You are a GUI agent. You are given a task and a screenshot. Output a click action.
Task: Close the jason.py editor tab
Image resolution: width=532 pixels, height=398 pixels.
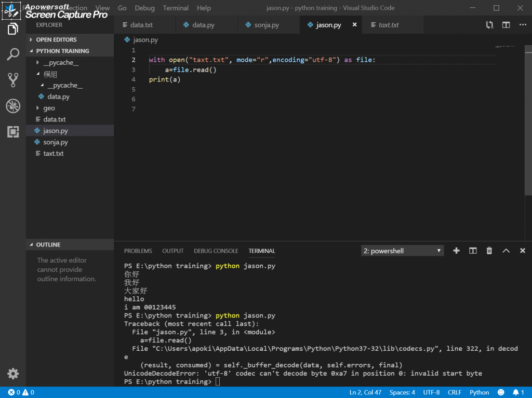click(x=354, y=24)
